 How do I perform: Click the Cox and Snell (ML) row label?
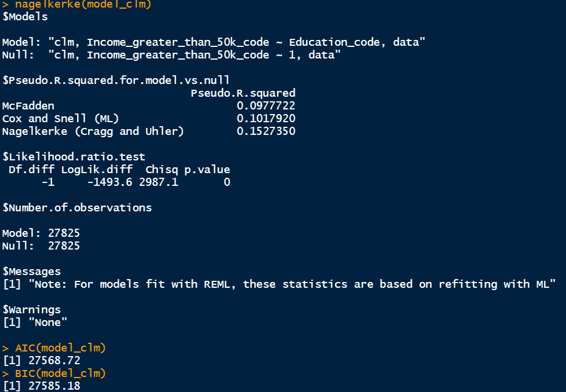(x=60, y=119)
